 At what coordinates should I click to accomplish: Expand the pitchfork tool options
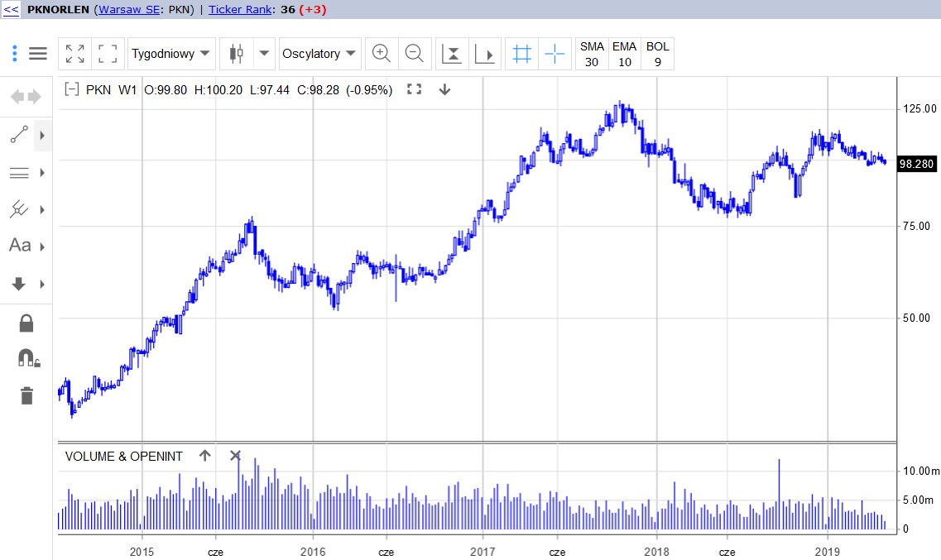[x=42, y=210]
